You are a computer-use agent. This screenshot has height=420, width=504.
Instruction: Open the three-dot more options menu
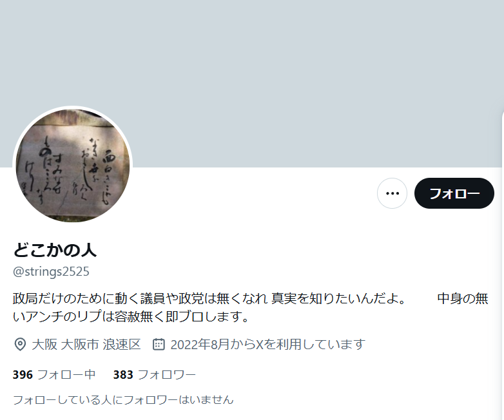click(392, 193)
